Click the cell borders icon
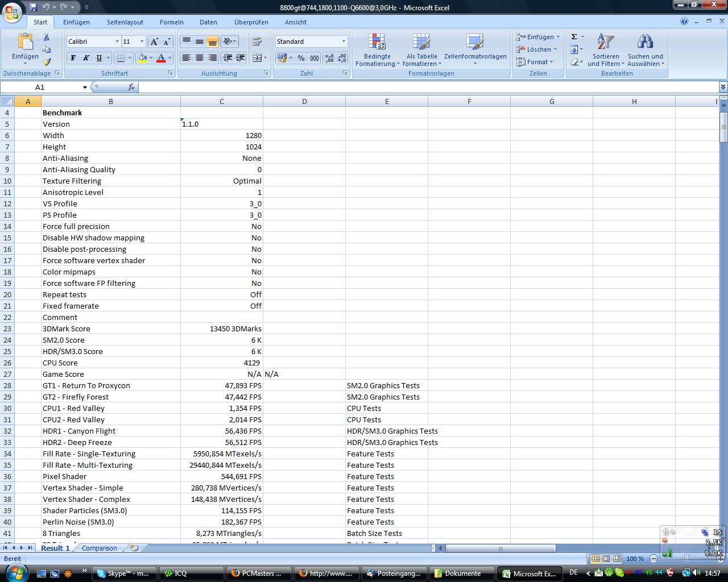728x582 pixels. pos(120,58)
